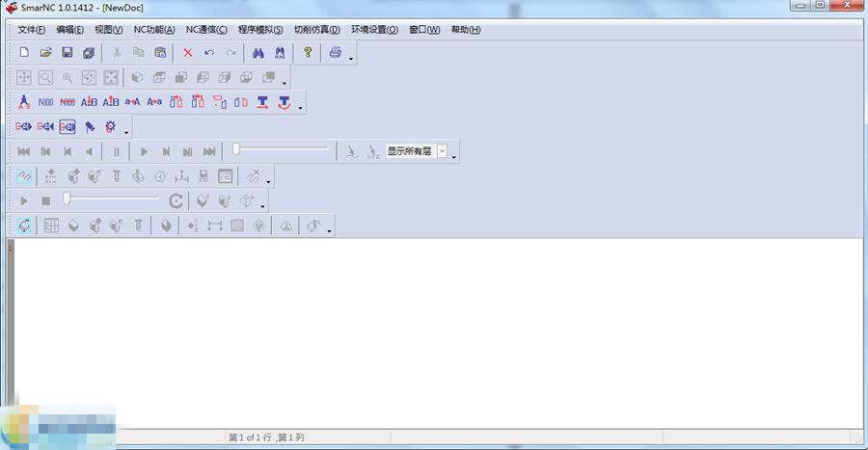Open the 文件(F) menu
The image size is (868, 450).
point(32,29)
